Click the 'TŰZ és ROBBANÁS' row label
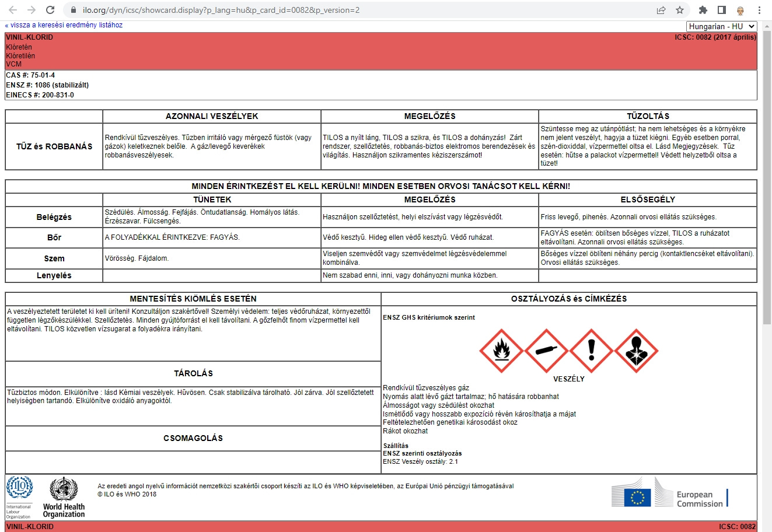 coord(54,146)
